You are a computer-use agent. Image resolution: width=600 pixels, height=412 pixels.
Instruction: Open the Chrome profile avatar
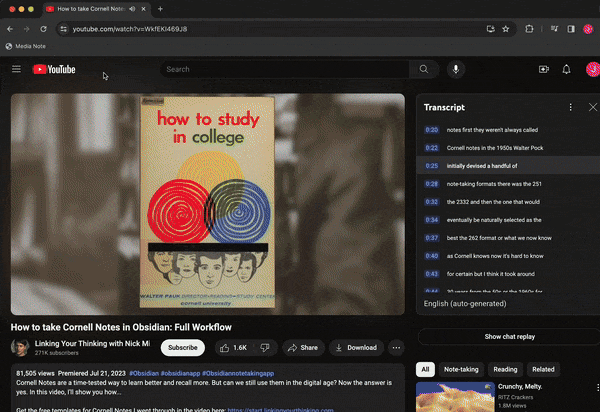click(x=588, y=29)
